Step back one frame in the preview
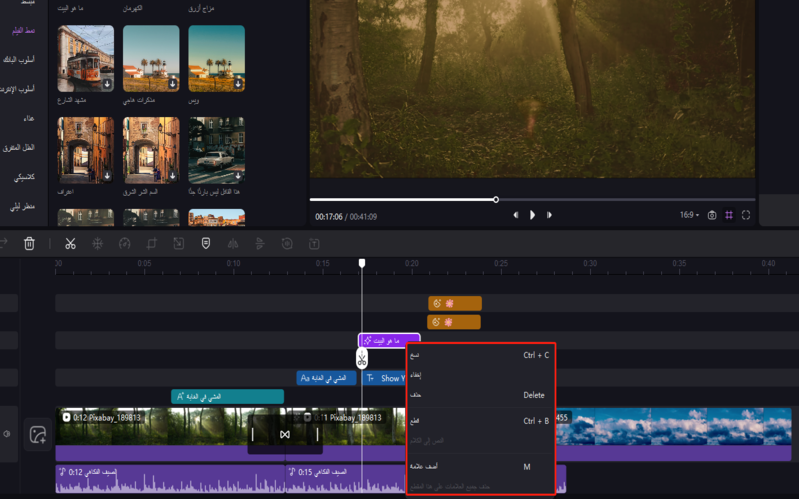The image size is (799, 499). tap(516, 215)
